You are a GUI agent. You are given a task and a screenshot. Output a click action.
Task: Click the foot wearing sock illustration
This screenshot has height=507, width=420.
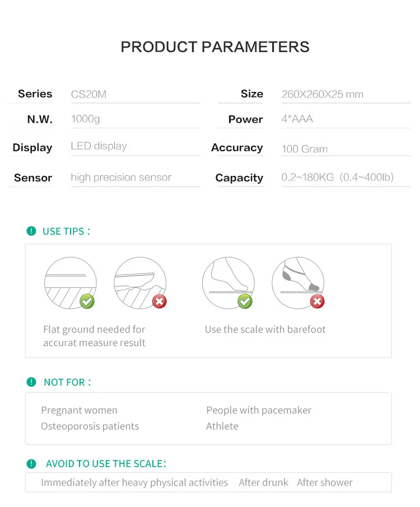[x=297, y=282]
